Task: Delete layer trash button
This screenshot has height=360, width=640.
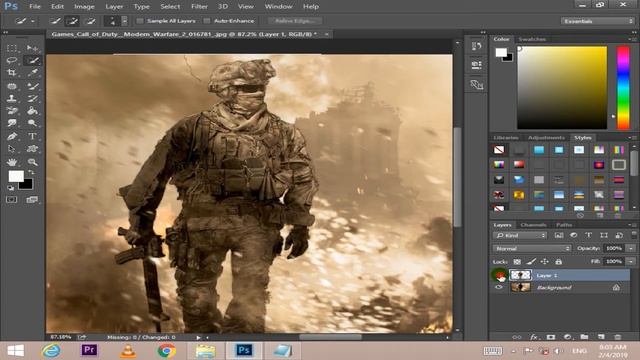Action: coord(618,337)
